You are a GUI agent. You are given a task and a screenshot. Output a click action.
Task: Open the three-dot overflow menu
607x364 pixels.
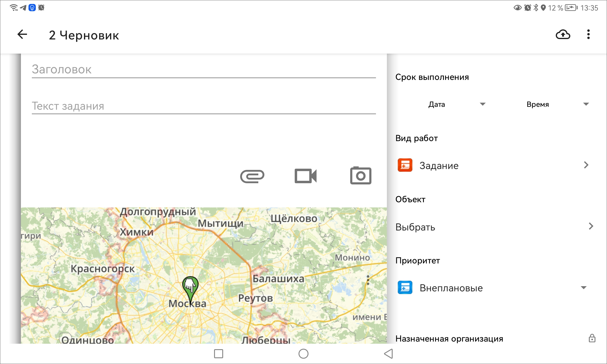point(588,35)
